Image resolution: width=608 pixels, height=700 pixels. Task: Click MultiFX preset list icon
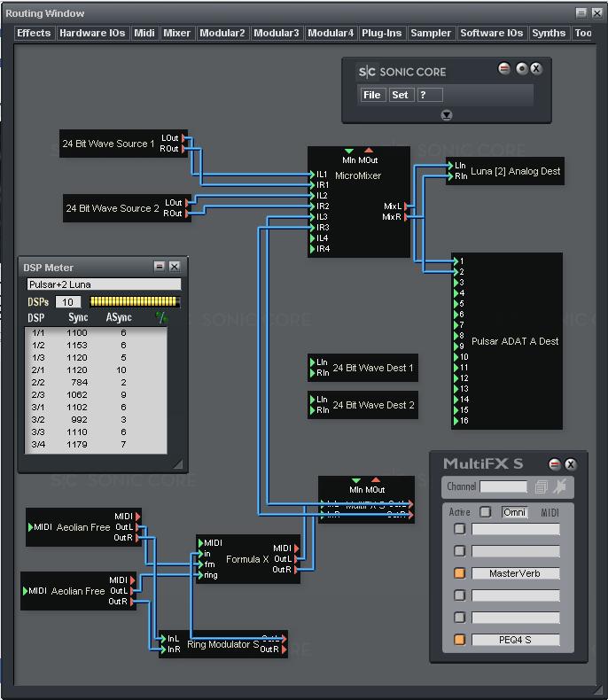tap(541, 486)
